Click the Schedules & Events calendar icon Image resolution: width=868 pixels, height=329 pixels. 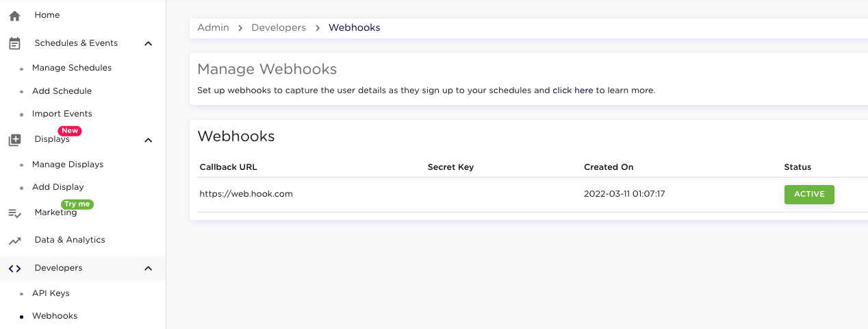point(14,43)
